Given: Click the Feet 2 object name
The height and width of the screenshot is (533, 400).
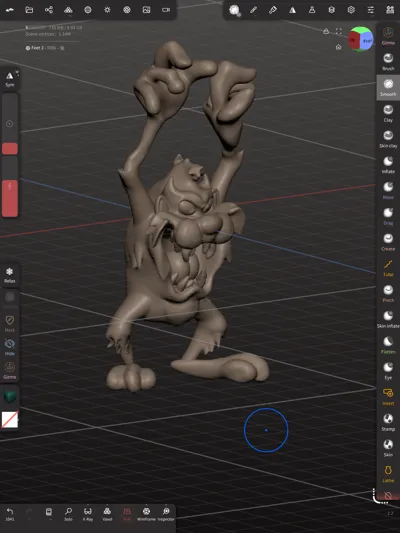Looking at the screenshot, I should [37, 48].
